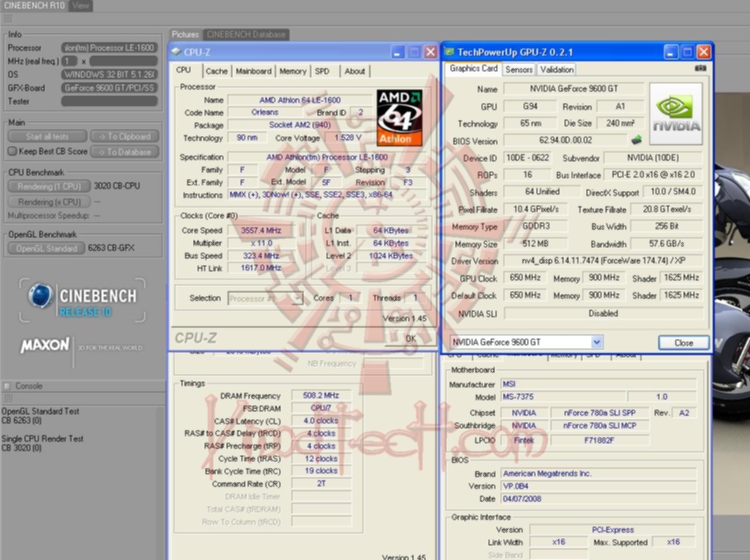
Task: Toggle the Console checkbox
Action: [x=7, y=386]
